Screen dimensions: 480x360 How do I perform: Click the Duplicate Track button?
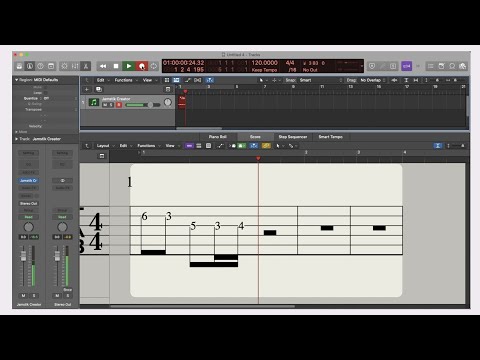click(x=99, y=89)
